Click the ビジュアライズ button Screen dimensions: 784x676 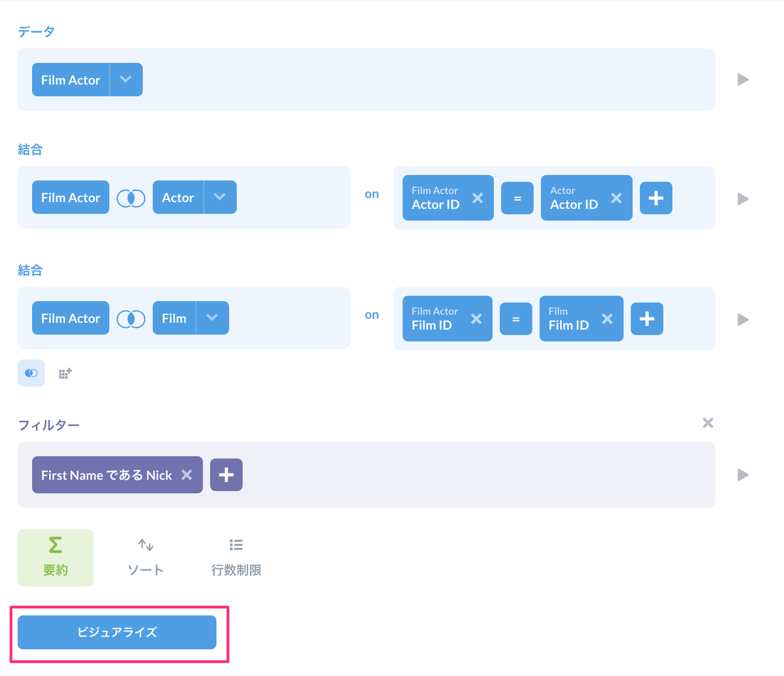coord(117,632)
